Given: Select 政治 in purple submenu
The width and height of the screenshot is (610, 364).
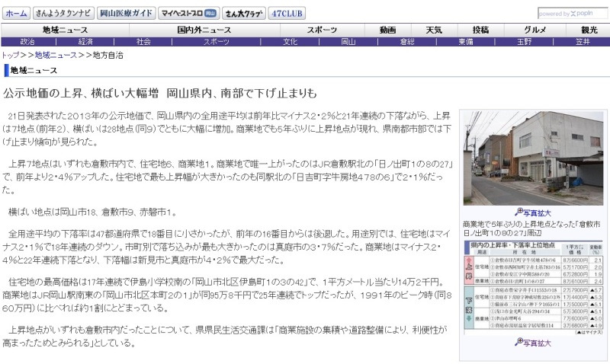Looking at the screenshot, I should [27, 42].
